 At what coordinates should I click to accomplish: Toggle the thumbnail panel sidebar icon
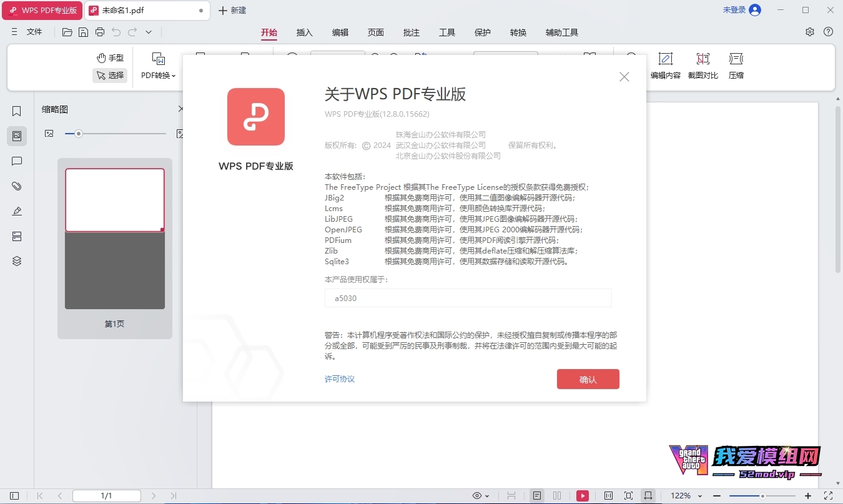pyautogui.click(x=17, y=136)
